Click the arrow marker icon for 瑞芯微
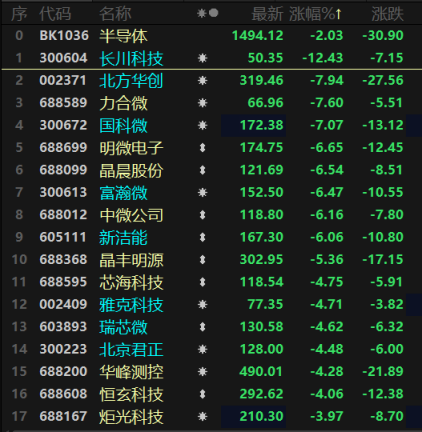The height and width of the screenshot is (432, 422). pos(202,327)
